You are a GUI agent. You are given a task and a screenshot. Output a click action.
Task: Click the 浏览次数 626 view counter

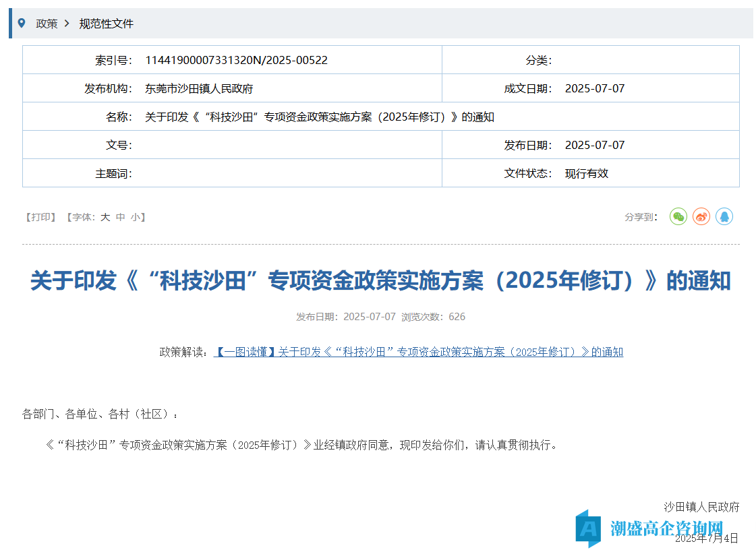click(433, 317)
